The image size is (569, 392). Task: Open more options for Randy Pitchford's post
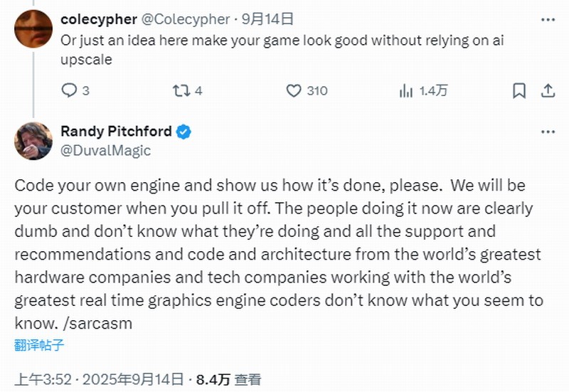coord(547,132)
